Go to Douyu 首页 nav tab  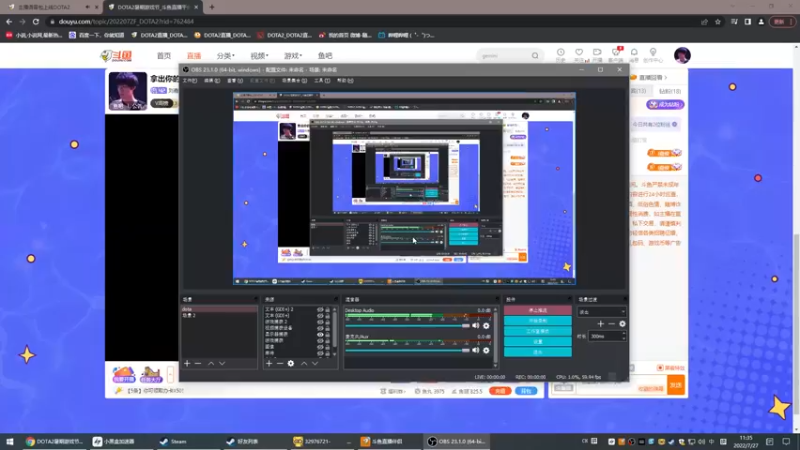(x=164, y=56)
